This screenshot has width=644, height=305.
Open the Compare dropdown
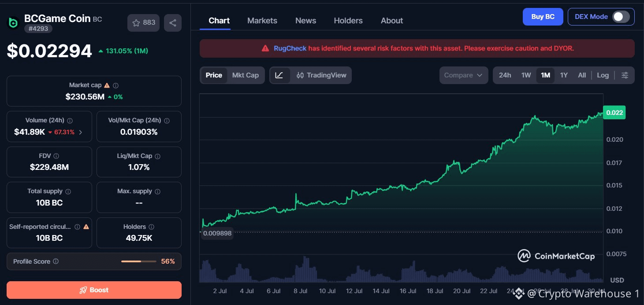(464, 75)
